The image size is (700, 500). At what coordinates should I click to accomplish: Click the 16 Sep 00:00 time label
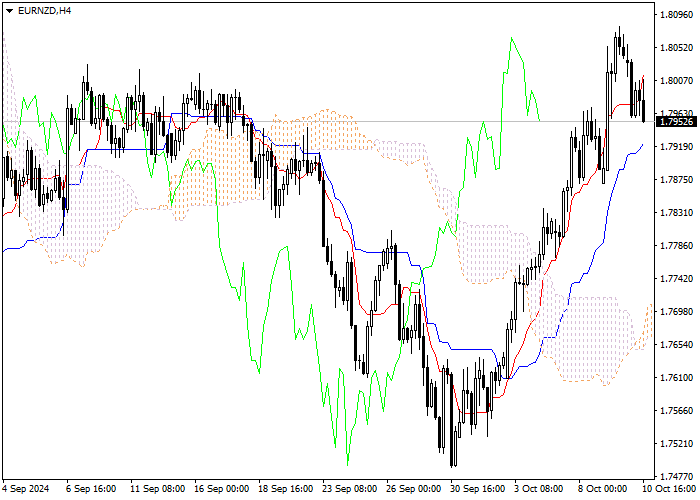pos(222,489)
